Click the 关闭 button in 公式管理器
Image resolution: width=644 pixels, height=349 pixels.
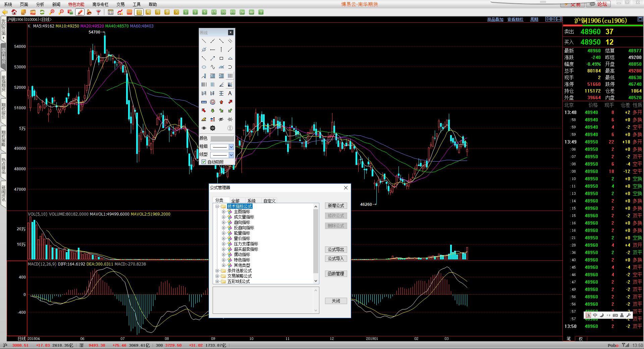click(336, 301)
